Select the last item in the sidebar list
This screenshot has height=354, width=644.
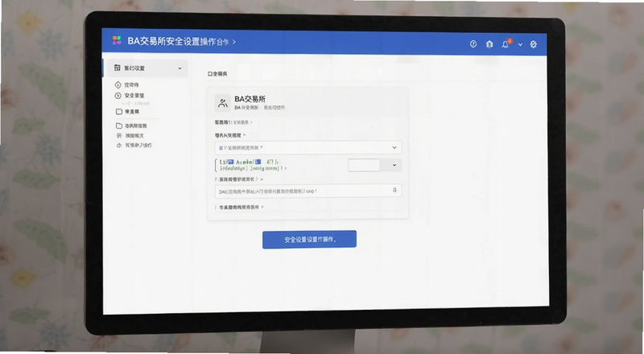(x=134, y=146)
